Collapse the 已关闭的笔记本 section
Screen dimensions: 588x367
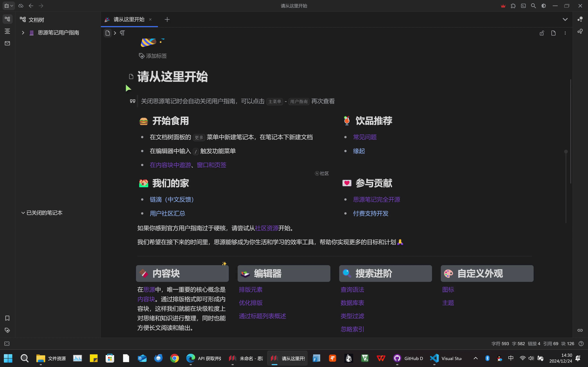point(23,213)
